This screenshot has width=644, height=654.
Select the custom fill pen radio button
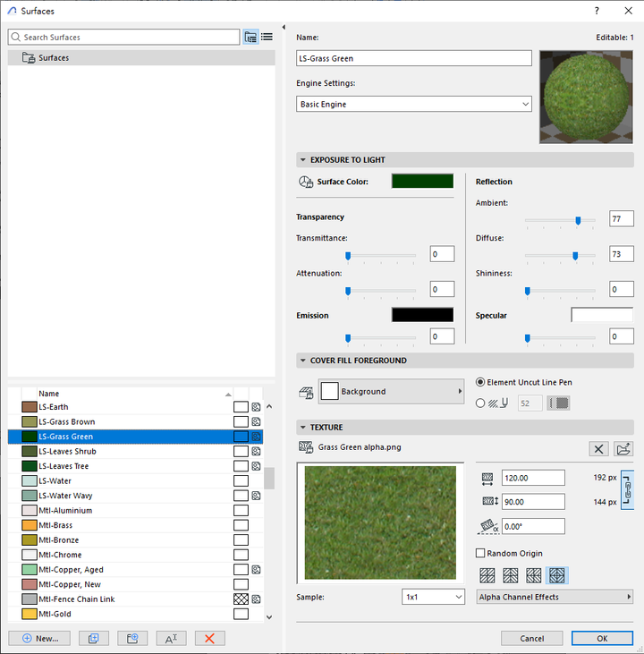point(480,403)
